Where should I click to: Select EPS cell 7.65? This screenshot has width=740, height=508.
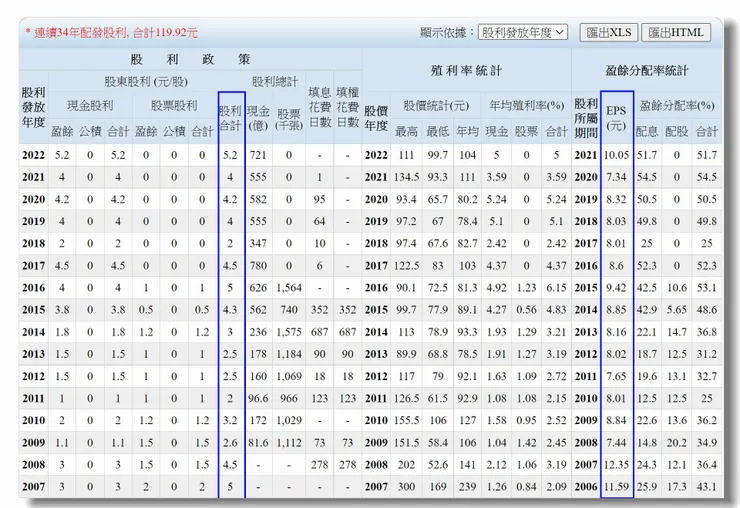[616, 376]
